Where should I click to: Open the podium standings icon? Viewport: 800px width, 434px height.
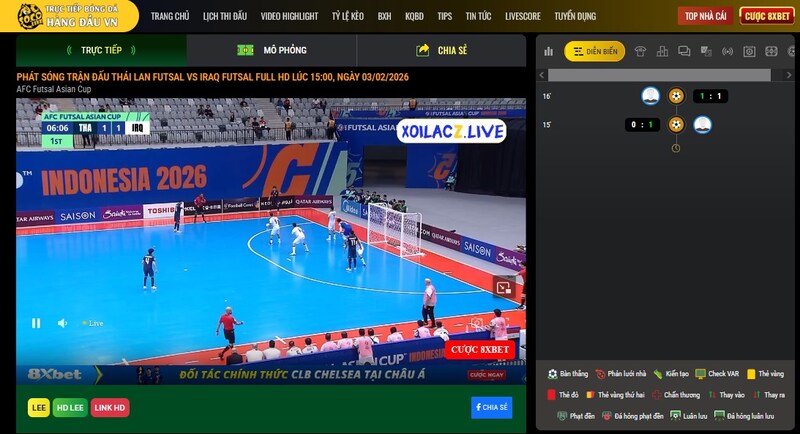662,51
